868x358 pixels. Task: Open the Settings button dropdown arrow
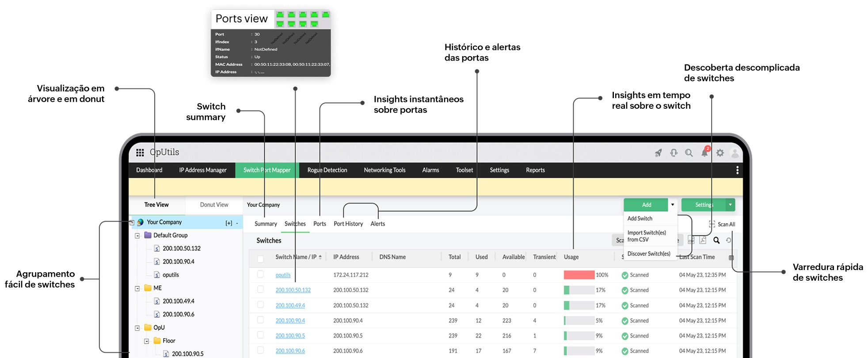pos(731,205)
